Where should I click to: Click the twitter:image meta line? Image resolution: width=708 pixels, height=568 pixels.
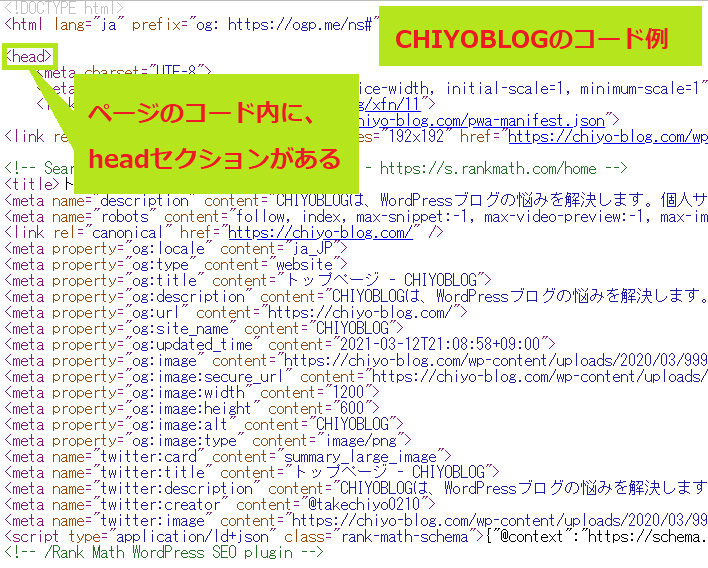tap(356, 521)
